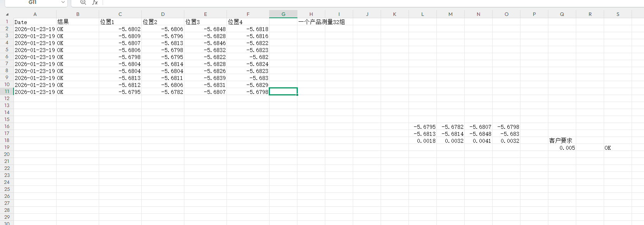Select cell N17 with value -5.6848

(x=478, y=134)
